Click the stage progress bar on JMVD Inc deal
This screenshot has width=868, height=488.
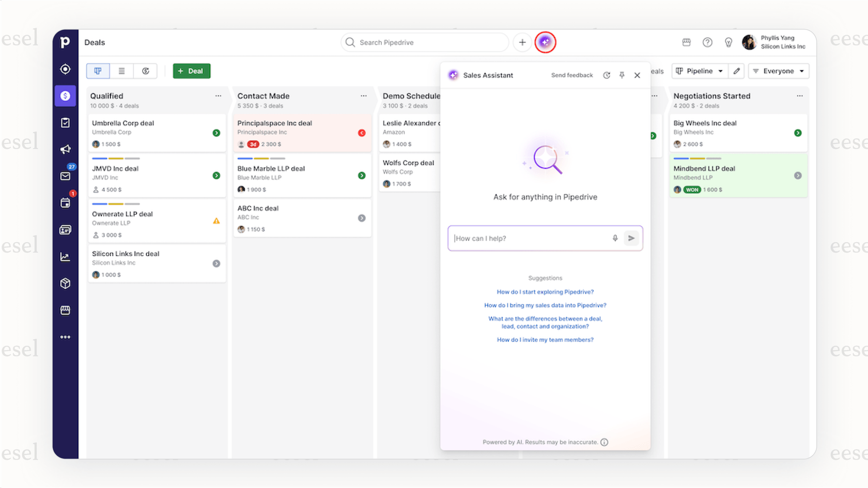tap(116, 159)
